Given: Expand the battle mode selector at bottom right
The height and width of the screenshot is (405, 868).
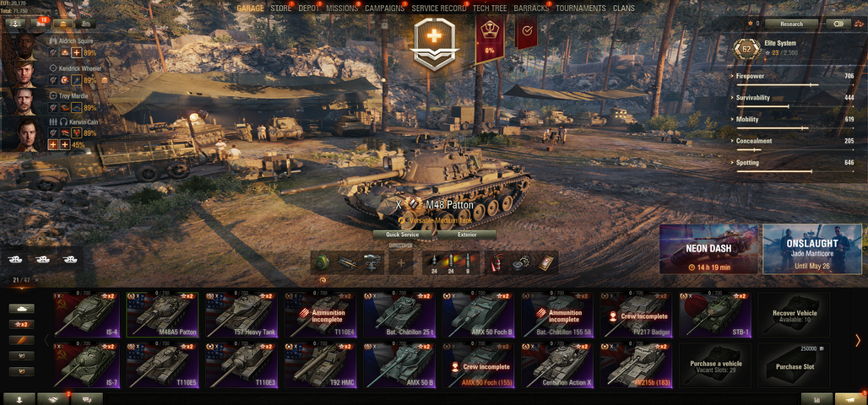Looking at the screenshot, I should 851,399.
